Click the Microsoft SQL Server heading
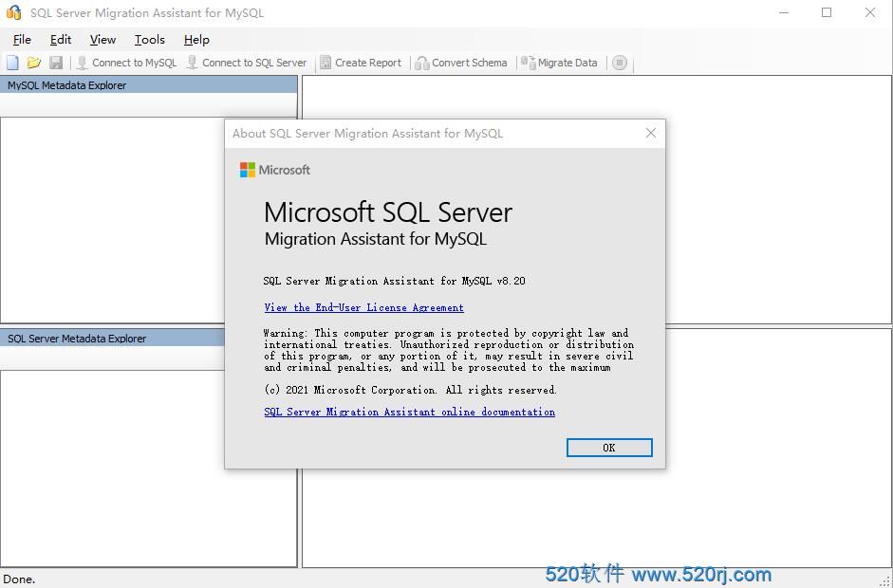 (x=388, y=212)
